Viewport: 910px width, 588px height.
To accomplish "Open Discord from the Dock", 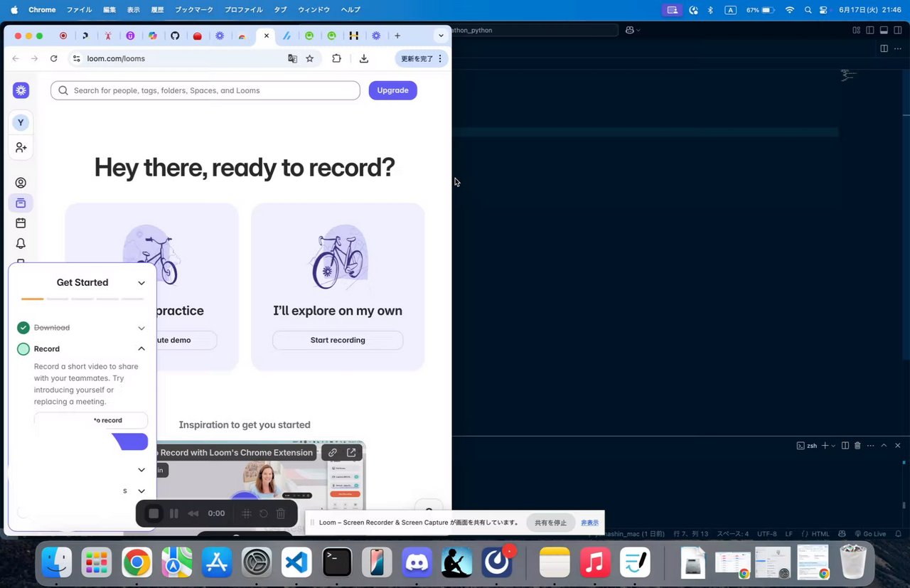I will (x=417, y=563).
